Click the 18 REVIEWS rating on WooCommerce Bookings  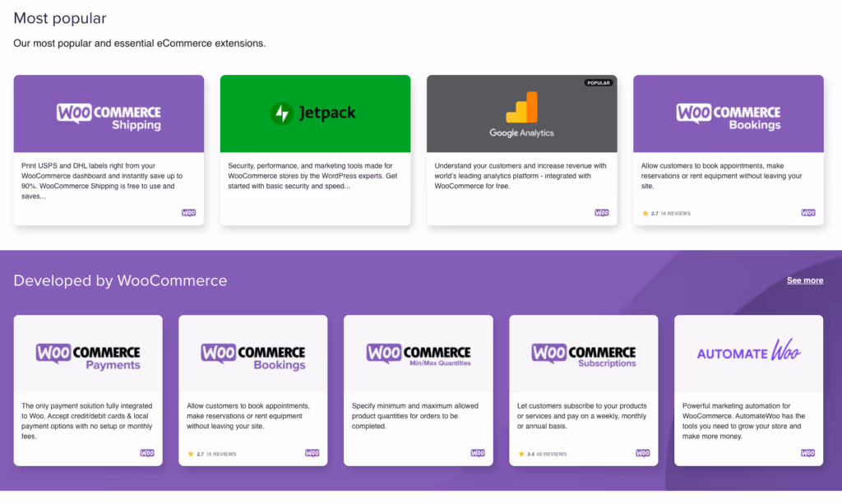[x=666, y=212]
